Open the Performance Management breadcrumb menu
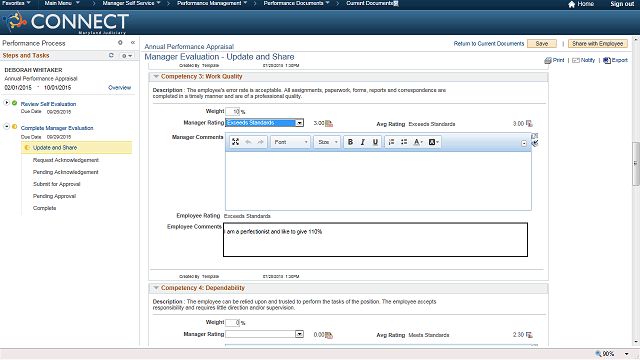The image size is (640, 360). pos(212,3)
